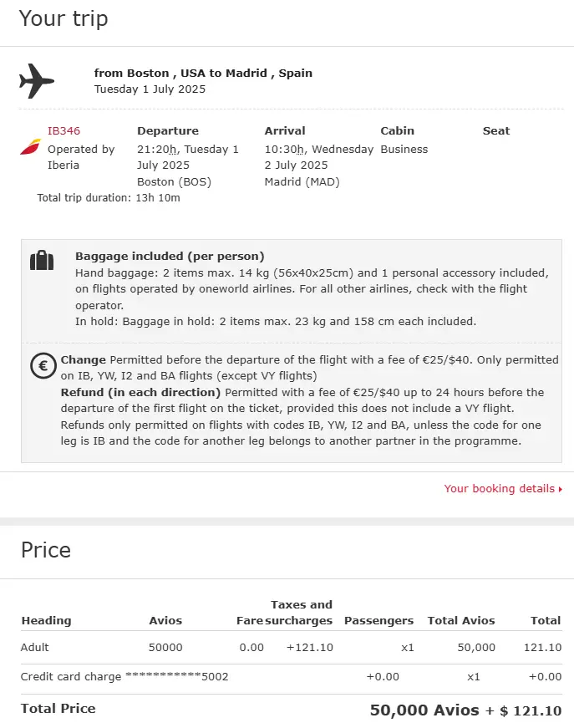This screenshot has height=728, width=574.
Task: Click flight number IB346
Action: point(63,130)
